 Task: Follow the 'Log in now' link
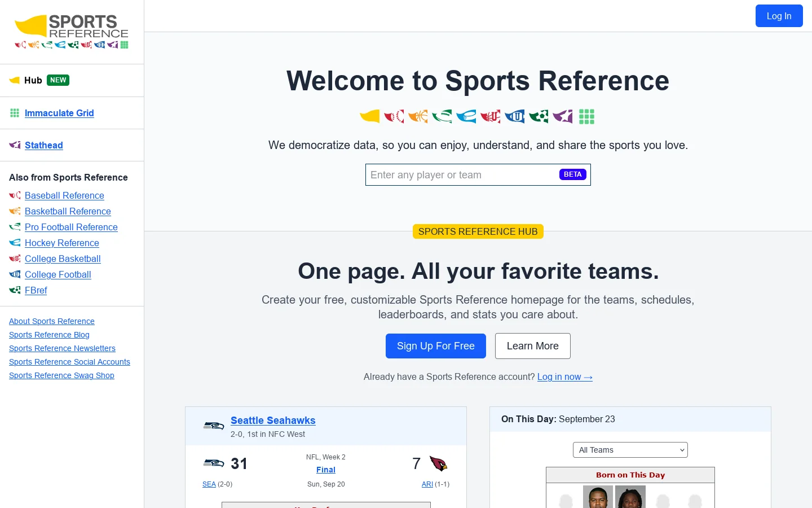click(565, 376)
